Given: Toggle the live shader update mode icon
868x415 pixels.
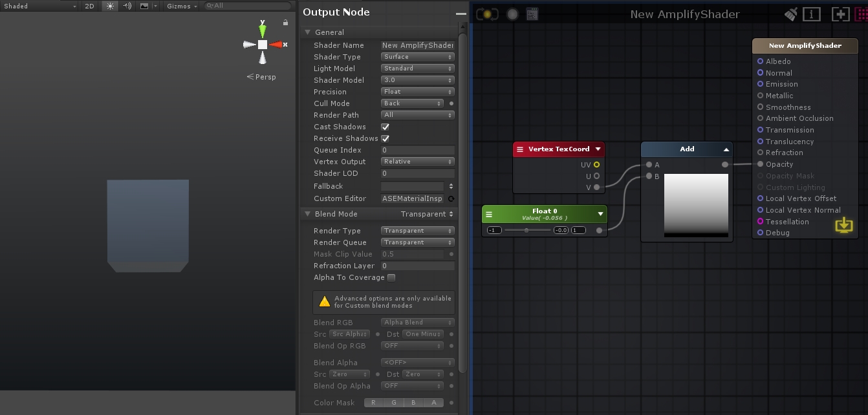Looking at the screenshot, I should tap(487, 14).
